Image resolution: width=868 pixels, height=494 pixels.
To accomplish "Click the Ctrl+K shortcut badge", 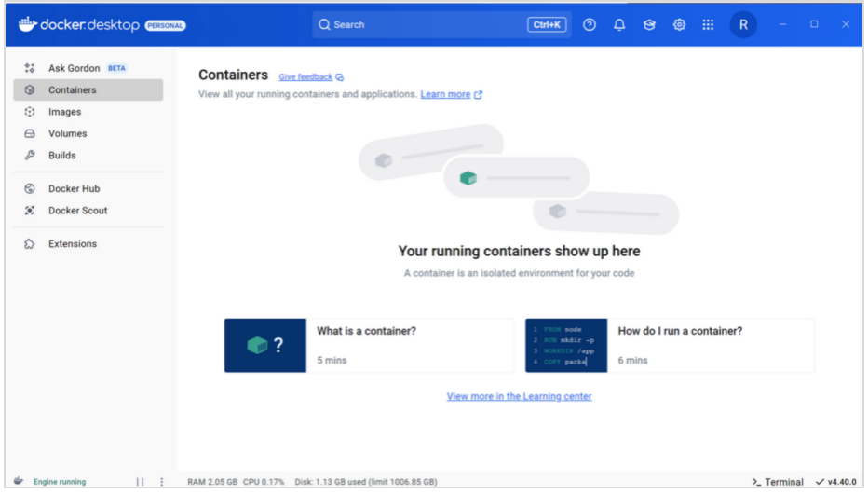I will coord(547,25).
